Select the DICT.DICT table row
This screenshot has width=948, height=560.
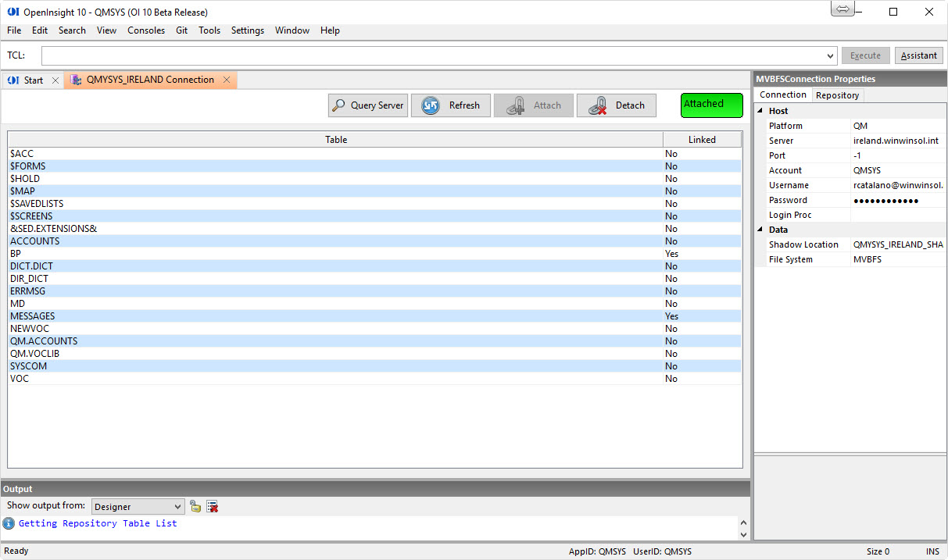click(x=374, y=266)
